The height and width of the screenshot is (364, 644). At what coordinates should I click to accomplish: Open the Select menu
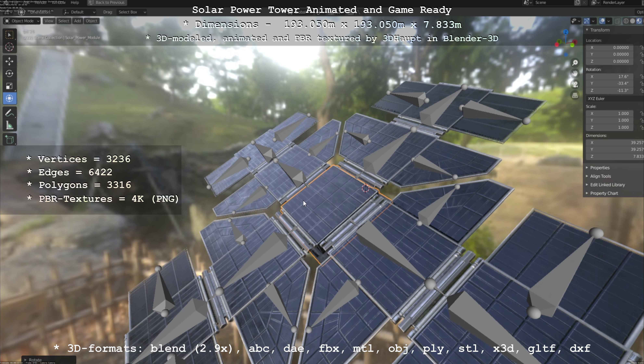point(64,21)
